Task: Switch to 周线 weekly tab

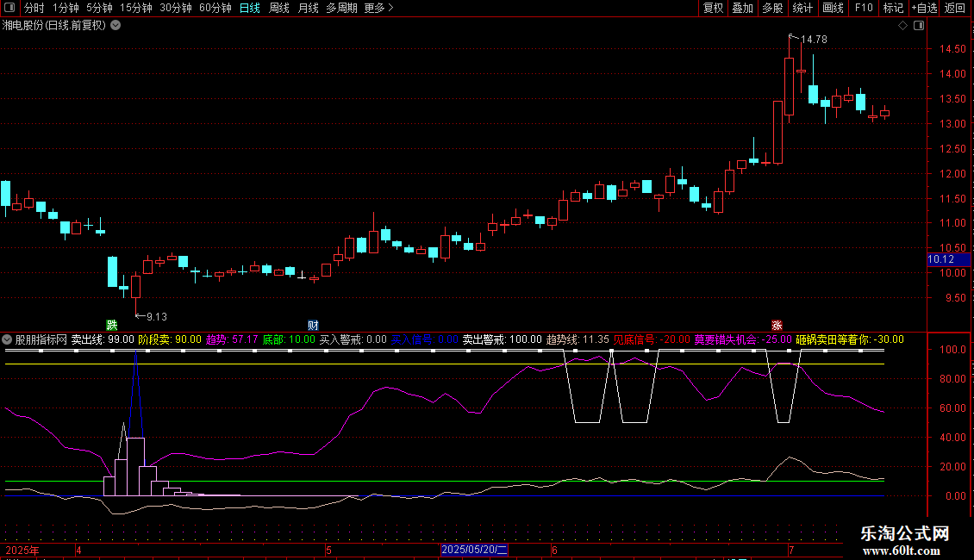Action: [279, 8]
